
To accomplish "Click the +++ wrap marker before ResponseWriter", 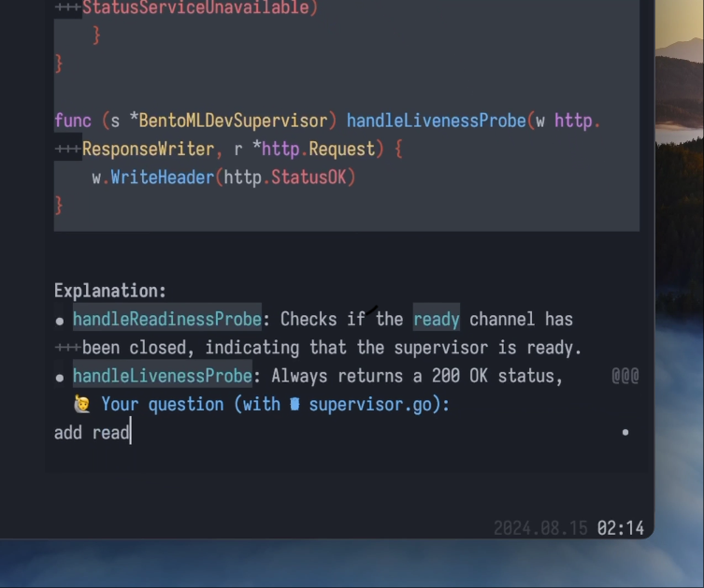I will (x=67, y=150).
